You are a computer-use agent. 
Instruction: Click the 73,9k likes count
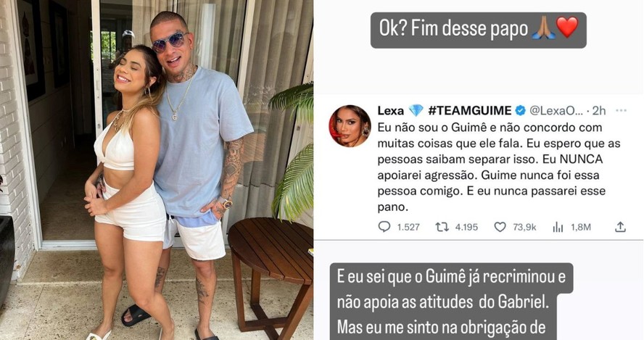pyautogui.click(x=524, y=227)
